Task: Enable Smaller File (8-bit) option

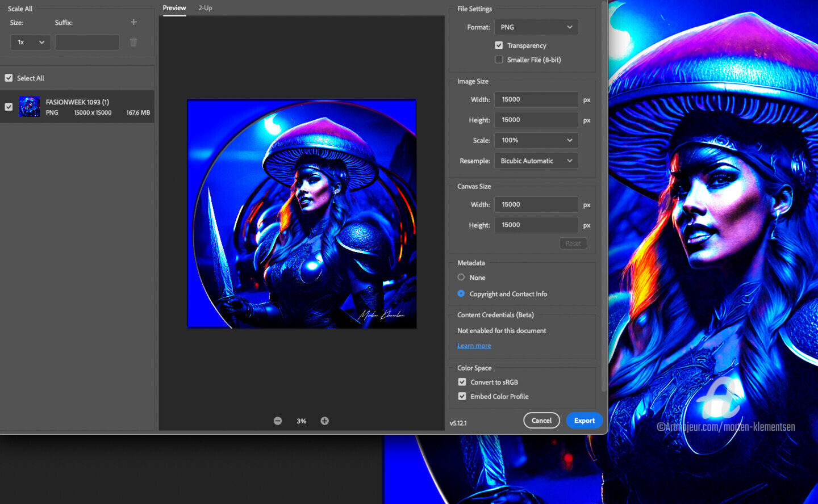Action: point(499,60)
